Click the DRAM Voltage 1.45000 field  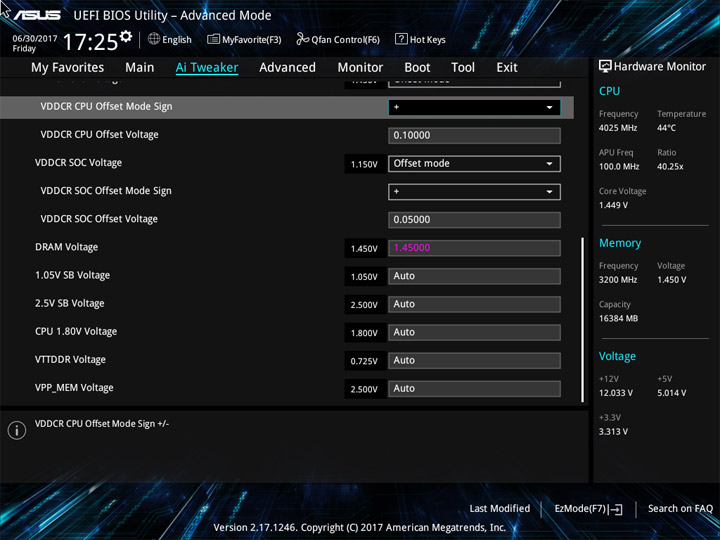[474, 248]
